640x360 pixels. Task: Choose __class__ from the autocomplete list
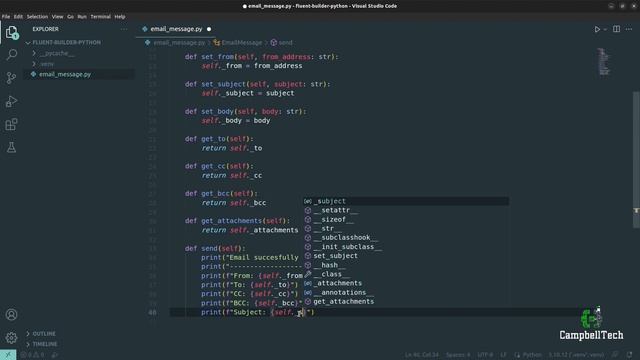406,274
